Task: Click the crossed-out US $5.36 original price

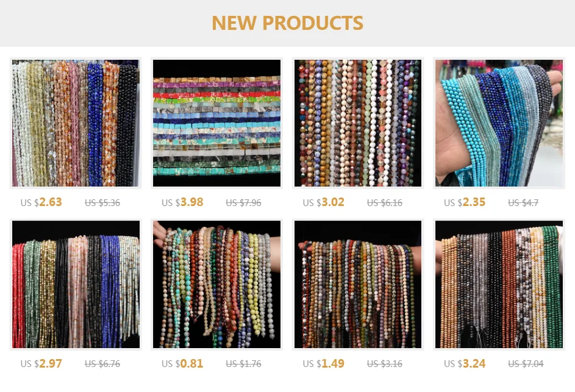Action: pyautogui.click(x=102, y=203)
